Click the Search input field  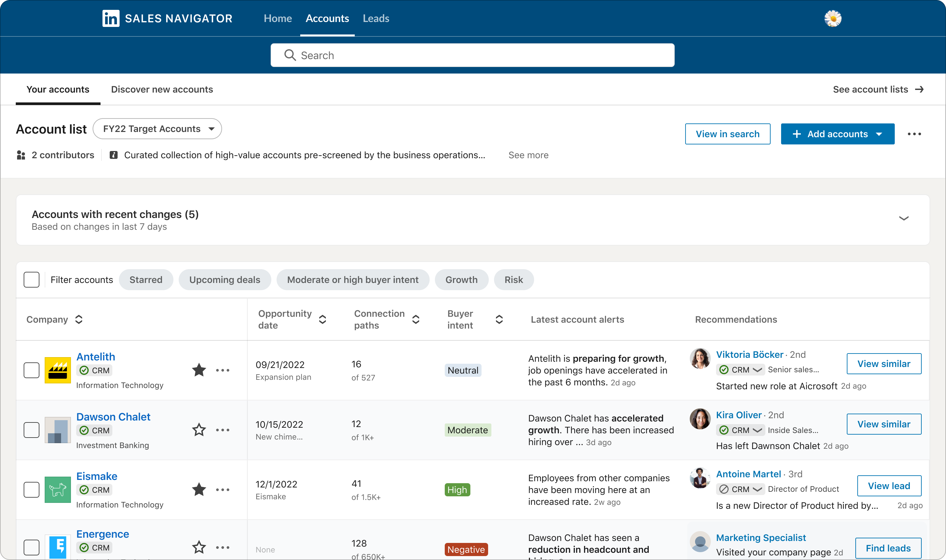472,55
